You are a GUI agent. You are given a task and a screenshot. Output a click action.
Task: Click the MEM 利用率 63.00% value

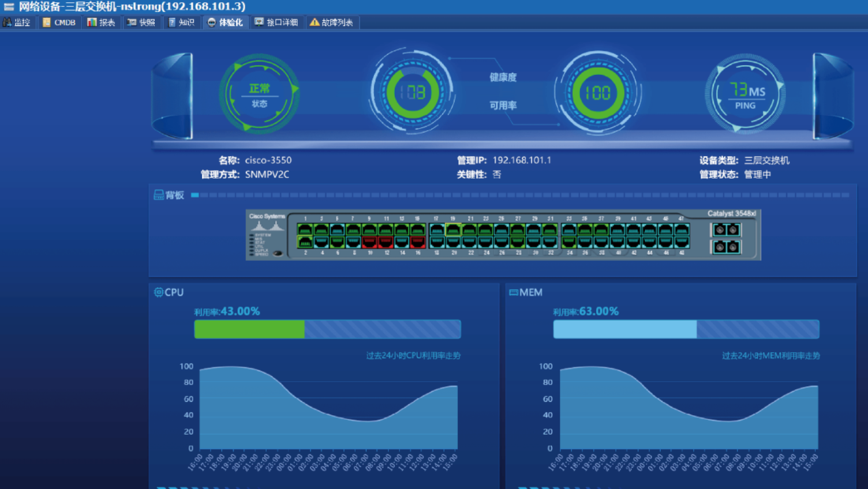pyautogui.click(x=599, y=311)
